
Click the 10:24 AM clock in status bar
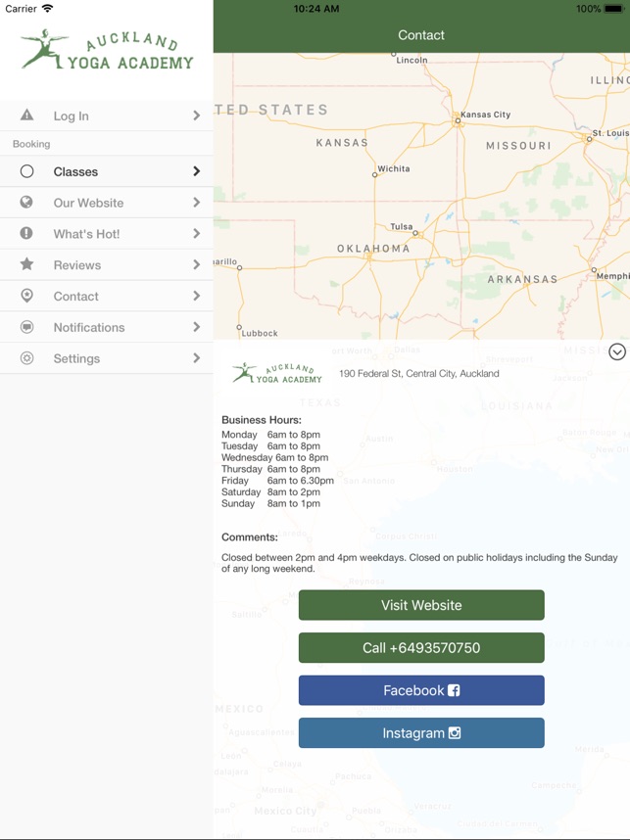click(316, 9)
